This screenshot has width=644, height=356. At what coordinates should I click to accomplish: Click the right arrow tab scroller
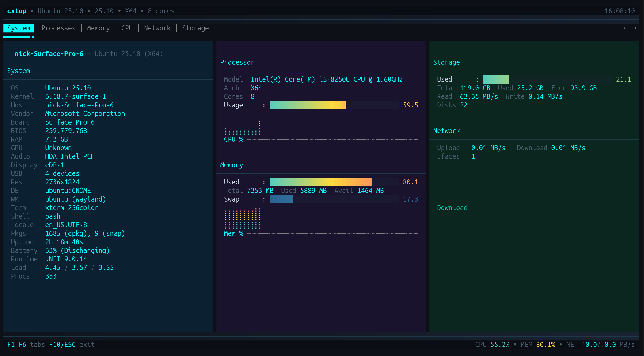click(x=634, y=28)
